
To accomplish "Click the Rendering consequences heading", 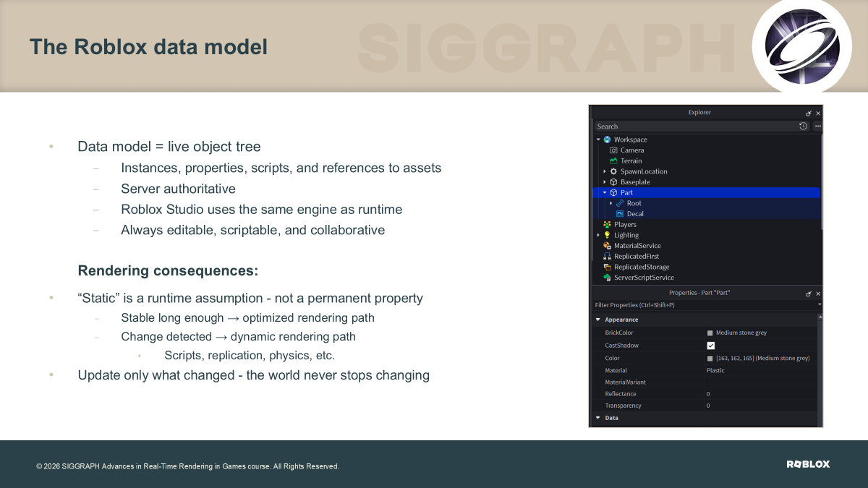I will click(168, 271).
